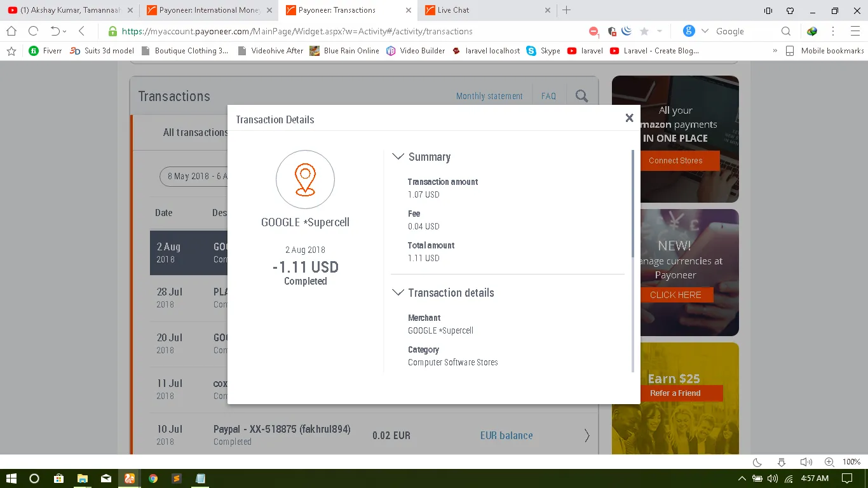Switch to the Akshay Kumar YouTube tab

(70, 10)
